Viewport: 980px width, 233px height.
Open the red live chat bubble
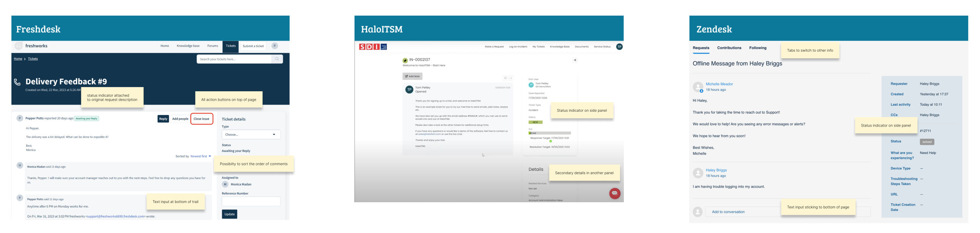pos(615,193)
